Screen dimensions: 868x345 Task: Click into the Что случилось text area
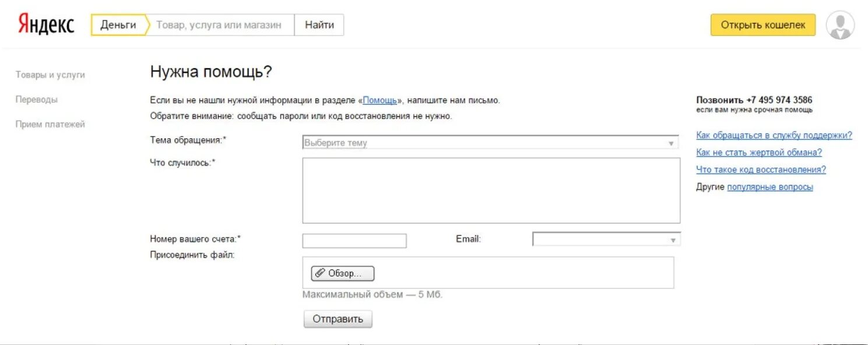tap(491, 190)
